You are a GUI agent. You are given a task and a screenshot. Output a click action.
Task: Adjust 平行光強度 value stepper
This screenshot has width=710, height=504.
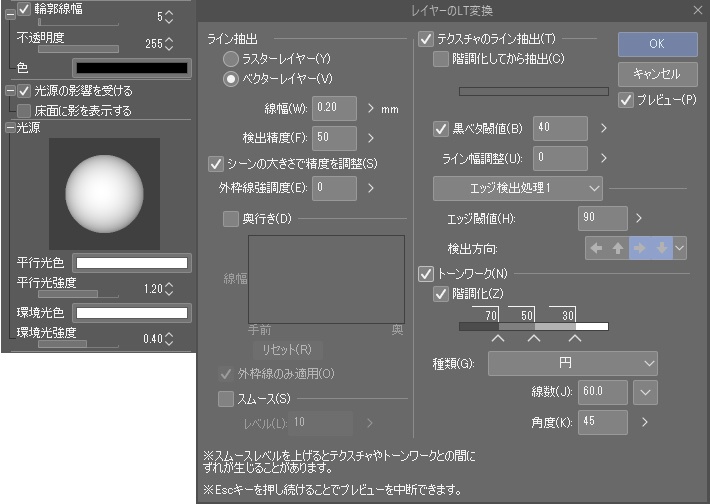(x=169, y=289)
